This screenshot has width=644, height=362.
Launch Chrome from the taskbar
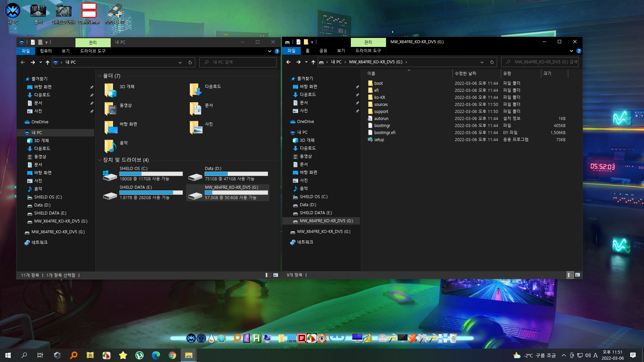click(172, 355)
